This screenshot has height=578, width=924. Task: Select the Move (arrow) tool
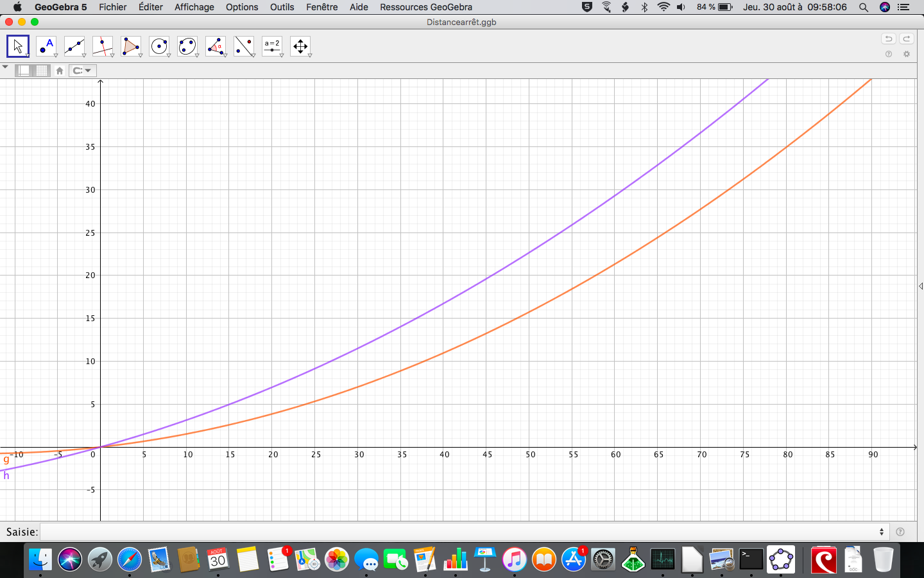pos(18,46)
